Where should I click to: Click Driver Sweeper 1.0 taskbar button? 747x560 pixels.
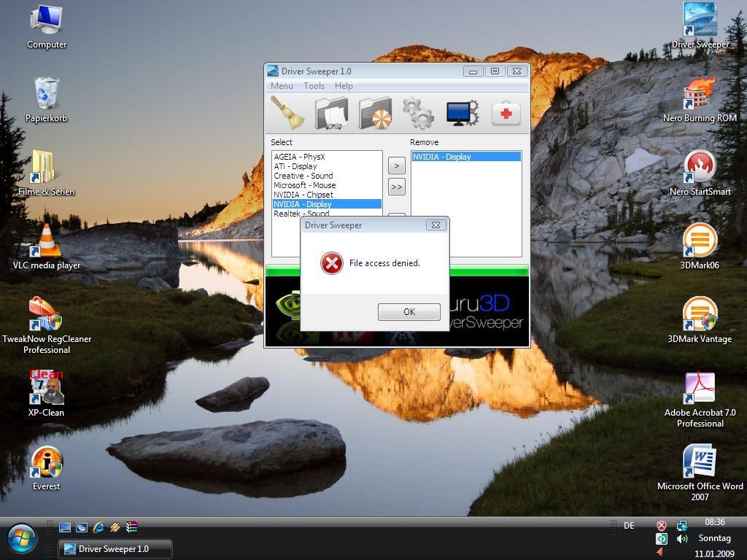click(x=115, y=549)
